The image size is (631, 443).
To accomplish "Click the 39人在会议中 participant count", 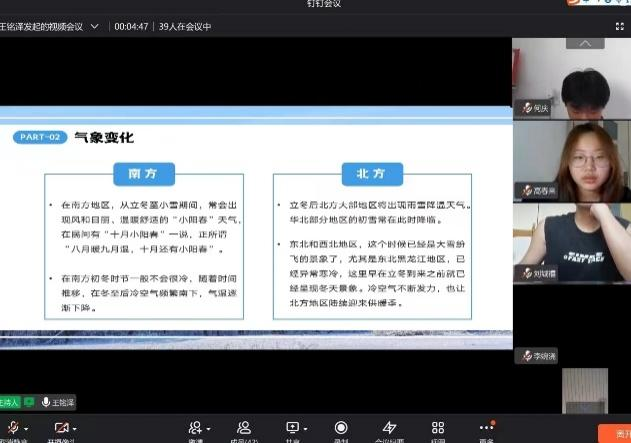I will tap(185, 27).
